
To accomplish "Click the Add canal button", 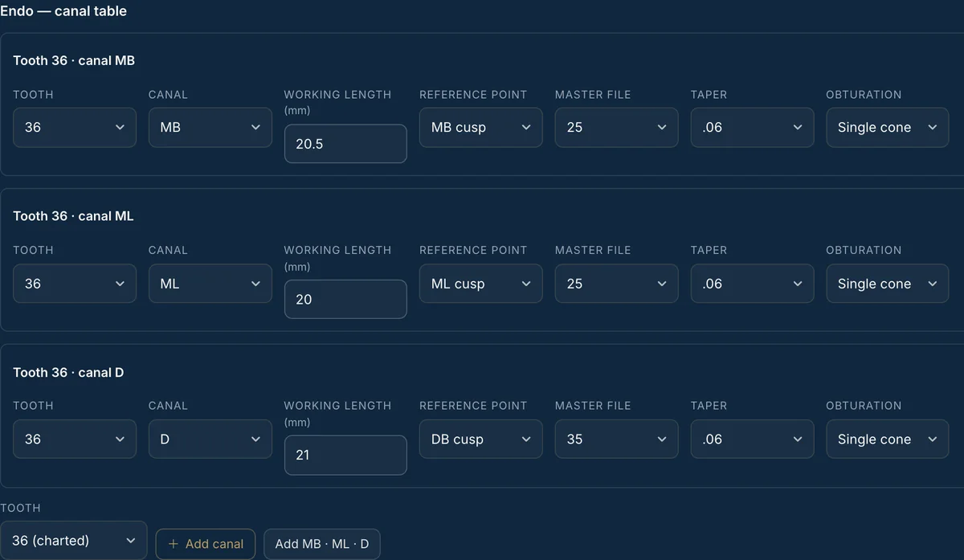I will 206,544.
